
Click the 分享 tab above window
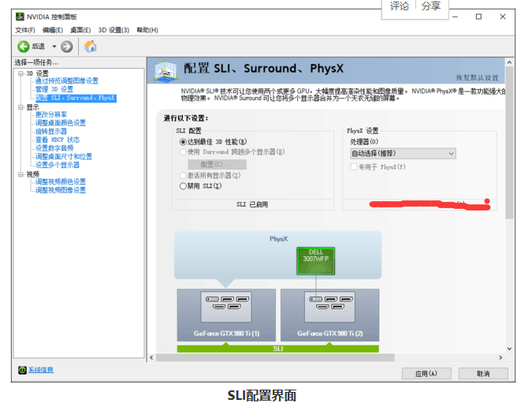pos(431,6)
